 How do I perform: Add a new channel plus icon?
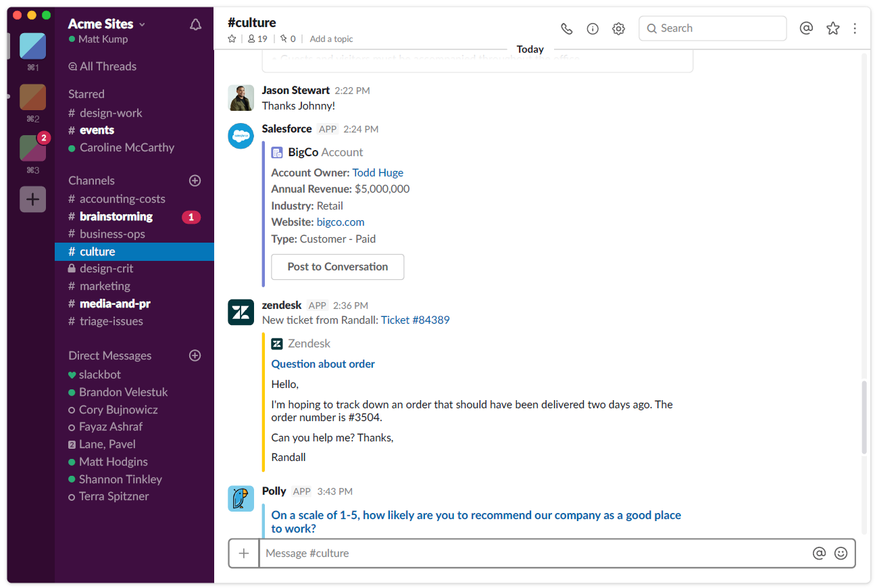point(195,180)
